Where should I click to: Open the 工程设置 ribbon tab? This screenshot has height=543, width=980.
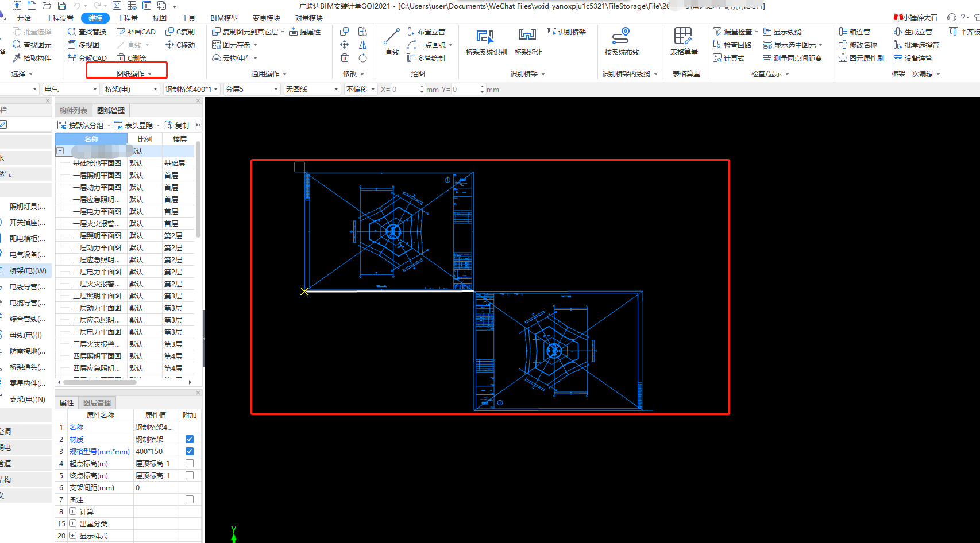(60, 18)
